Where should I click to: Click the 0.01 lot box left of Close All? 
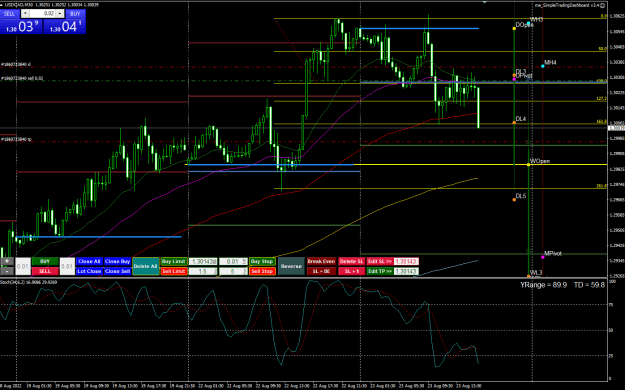click(x=67, y=266)
